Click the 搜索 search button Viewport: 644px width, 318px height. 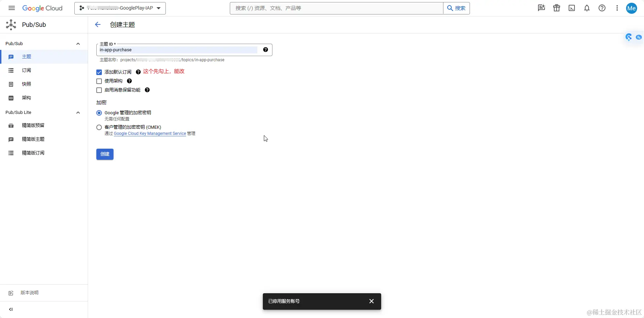coord(457,8)
